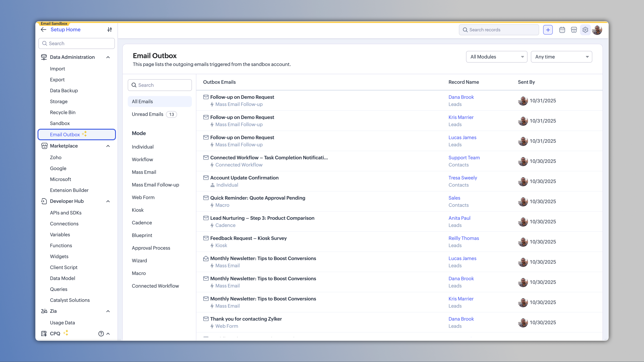The width and height of the screenshot is (644, 362).
Task: Click the CPQ help question mark icon
Action: tap(101, 334)
